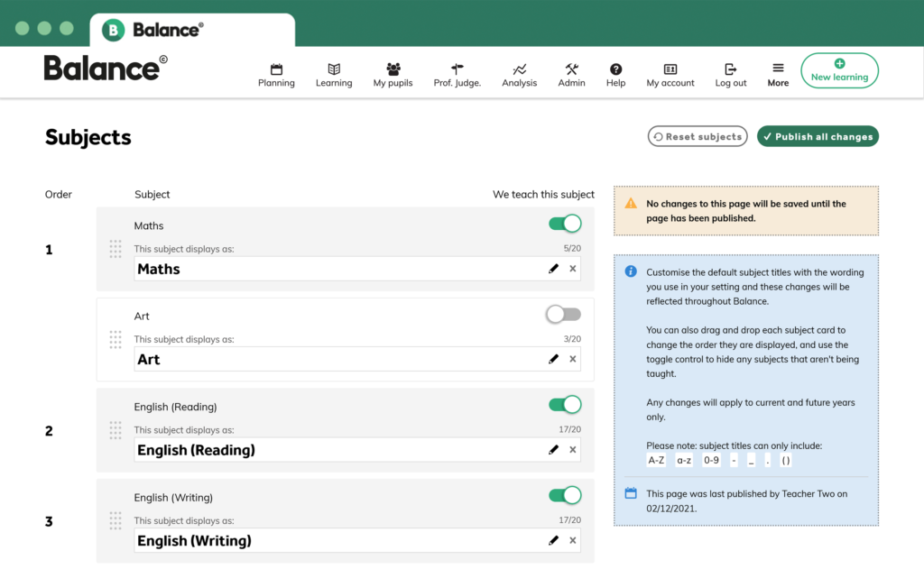Click the blue info circle icon
Viewport: 924px width, 569px height.
631,271
